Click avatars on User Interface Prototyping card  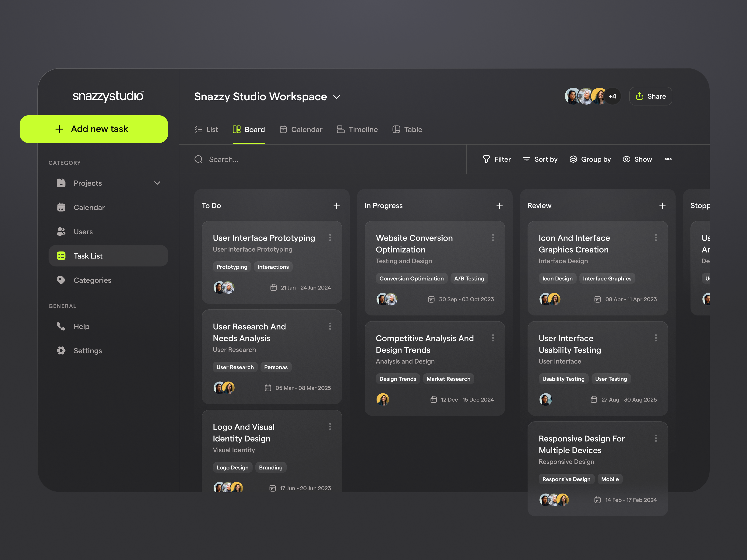point(224,288)
